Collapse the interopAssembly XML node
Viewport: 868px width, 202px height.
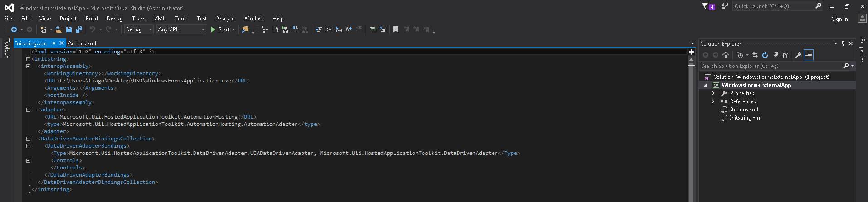pyautogui.click(x=28, y=66)
